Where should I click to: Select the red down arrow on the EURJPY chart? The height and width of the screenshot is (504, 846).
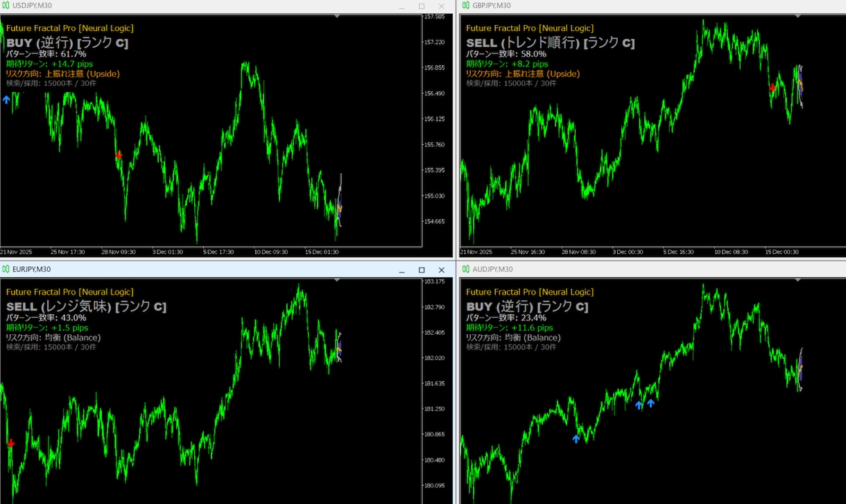[x=10, y=443]
